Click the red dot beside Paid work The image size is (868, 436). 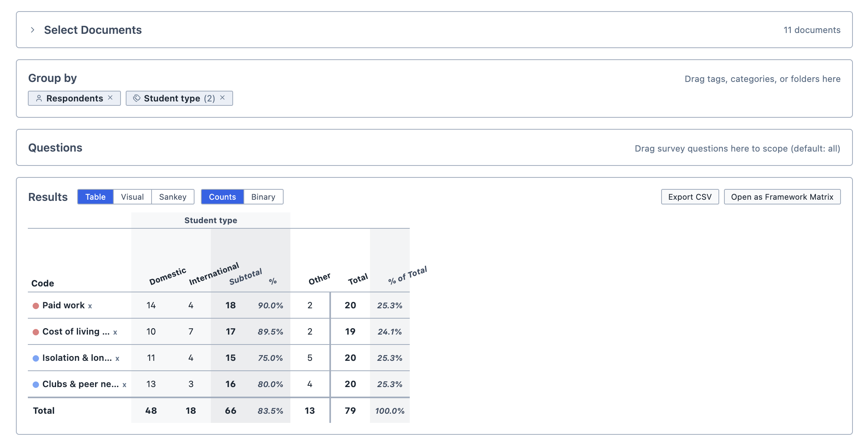point(36,306)
